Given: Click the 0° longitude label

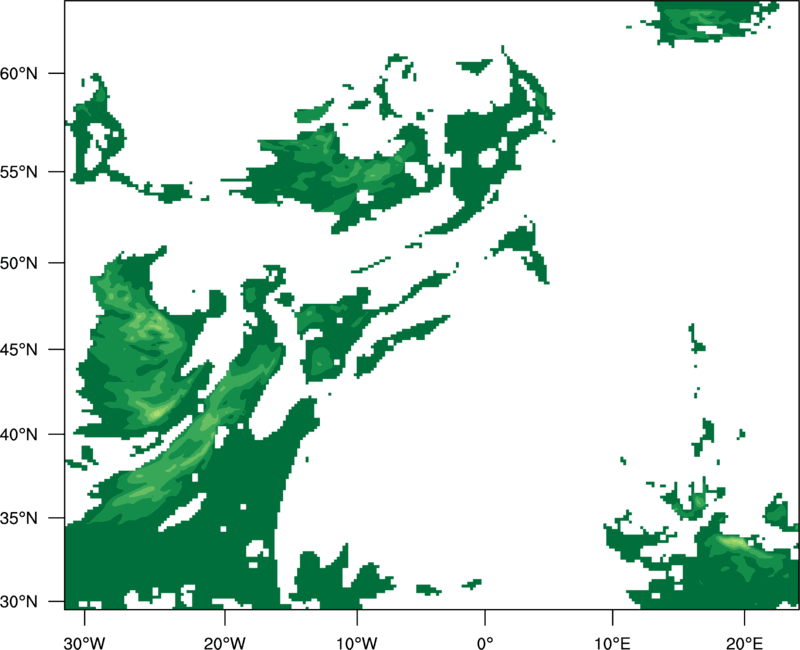Looking at the screenshot, I should (x=485, y=643).
